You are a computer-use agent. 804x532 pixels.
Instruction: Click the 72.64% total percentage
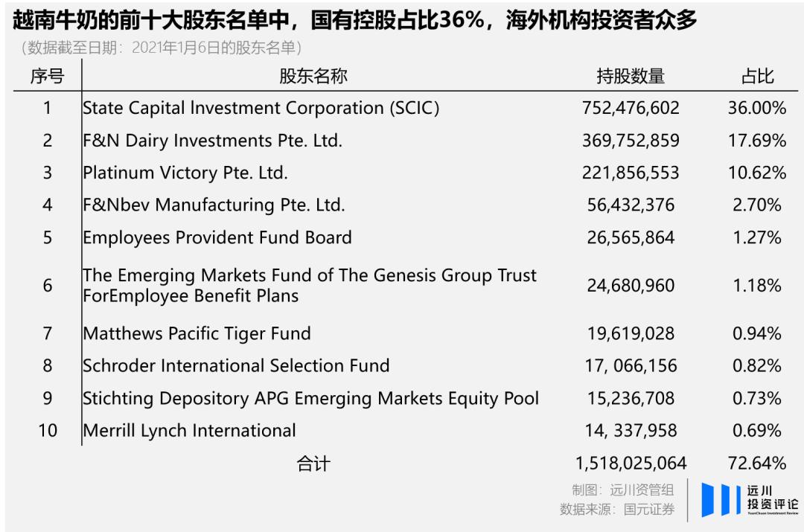point(756,463)
